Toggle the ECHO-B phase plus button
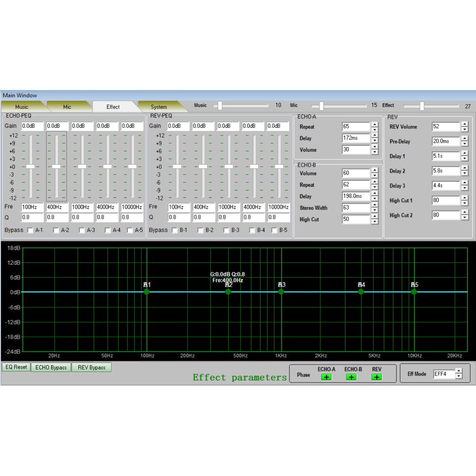This screenshot has height=476, width=476. (x=351, y=377)
